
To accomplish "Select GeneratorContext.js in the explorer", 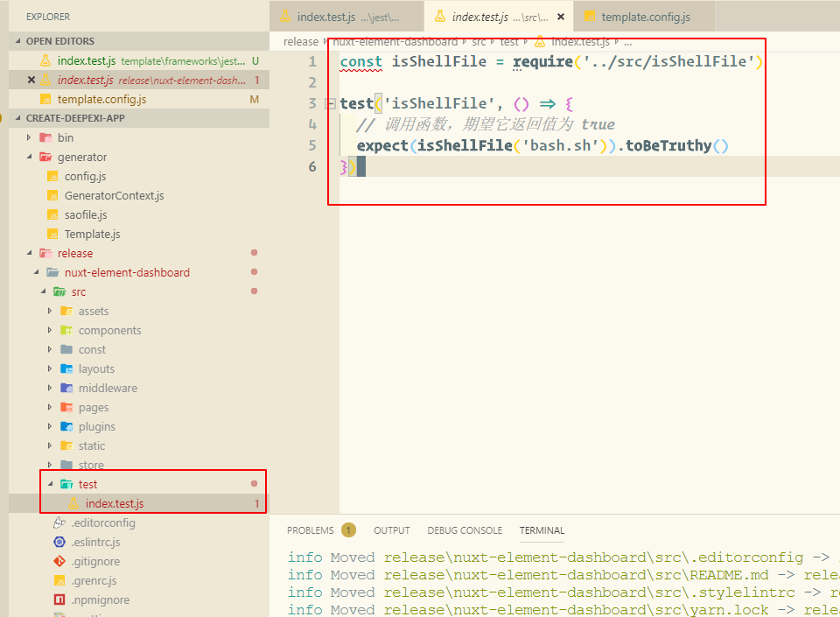I will [114, 196].
